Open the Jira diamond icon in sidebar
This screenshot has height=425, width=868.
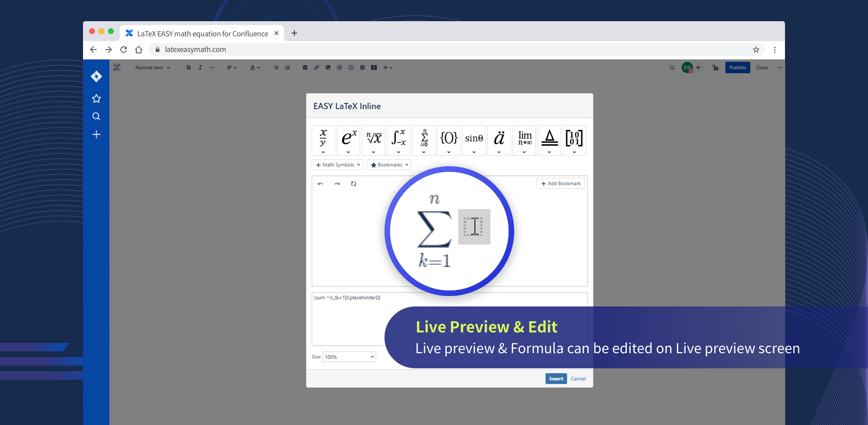[x=96, y=76]
